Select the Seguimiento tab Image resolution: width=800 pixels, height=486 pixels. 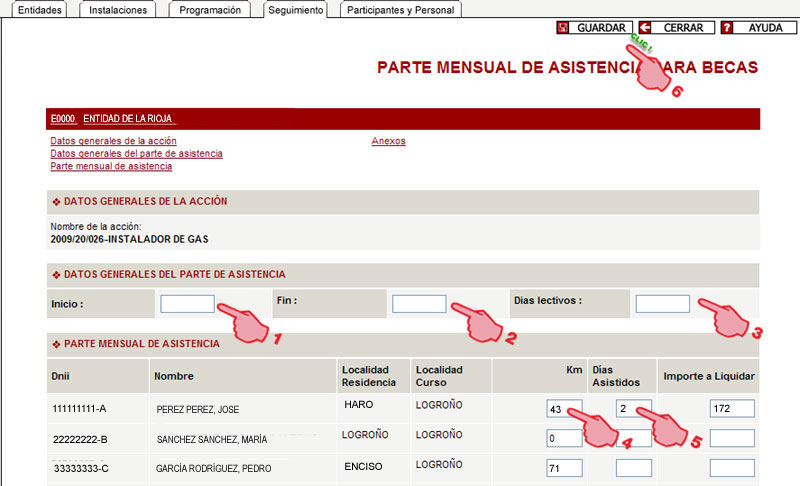(x=295, y=10)
